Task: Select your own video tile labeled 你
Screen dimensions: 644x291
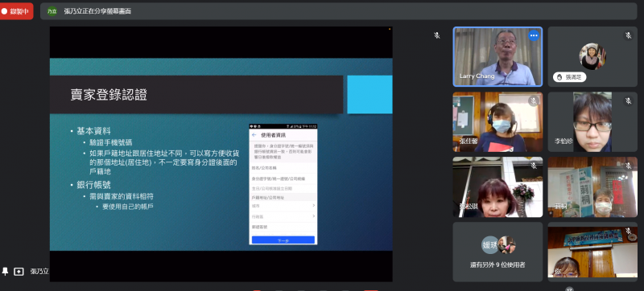Action: (592, 252)
